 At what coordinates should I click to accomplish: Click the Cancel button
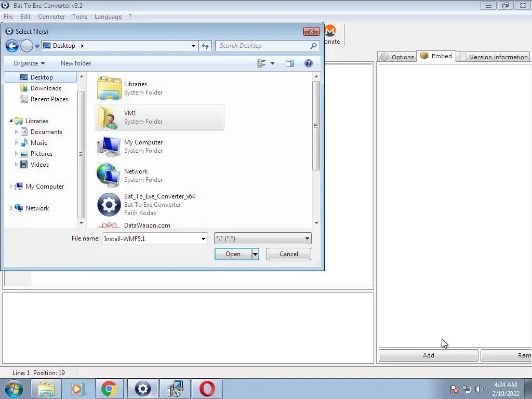click(289, 254)
